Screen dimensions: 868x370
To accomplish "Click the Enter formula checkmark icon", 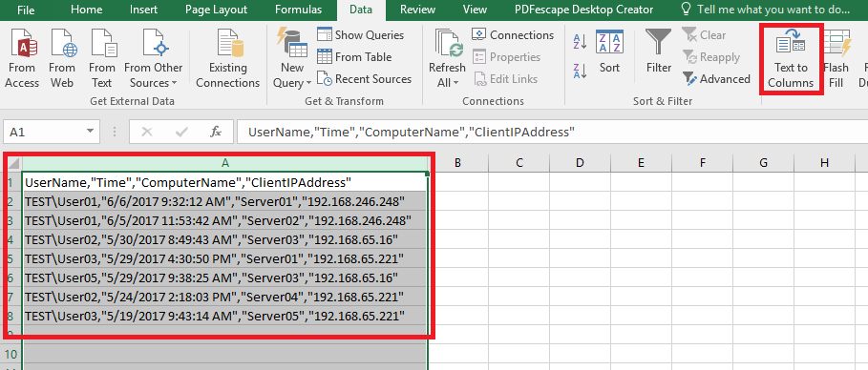I will tap(181, 132).
